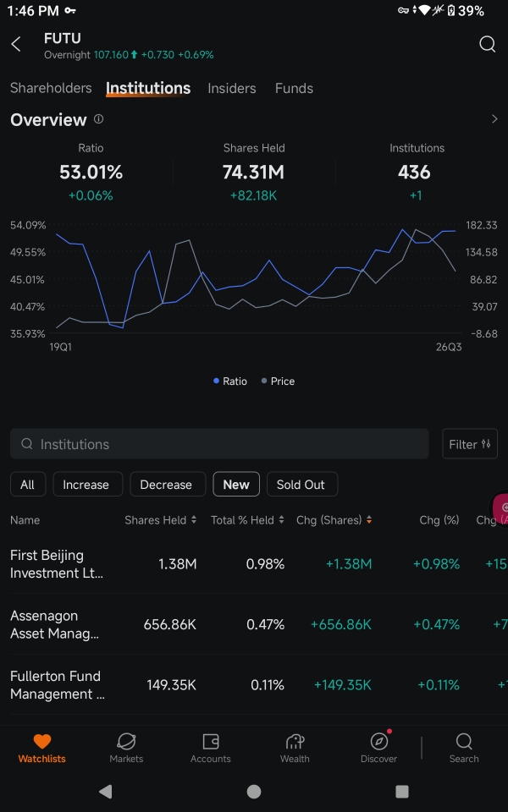This screenshot has width=508, height=812.
Task: Tap the 656.86K shares held cell
Action: [x=170, y=624]
